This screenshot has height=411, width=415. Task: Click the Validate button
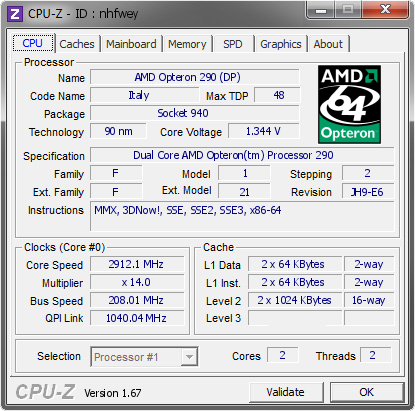click(286, 392)
